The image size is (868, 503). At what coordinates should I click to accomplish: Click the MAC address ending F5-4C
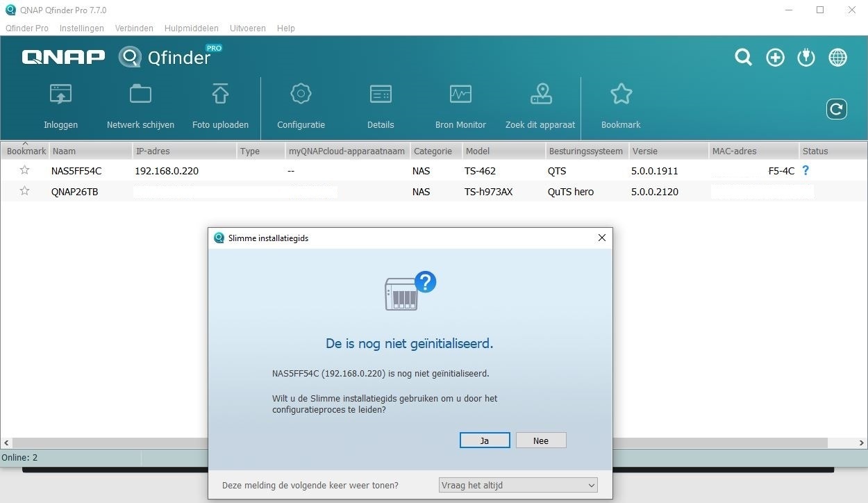781,171
